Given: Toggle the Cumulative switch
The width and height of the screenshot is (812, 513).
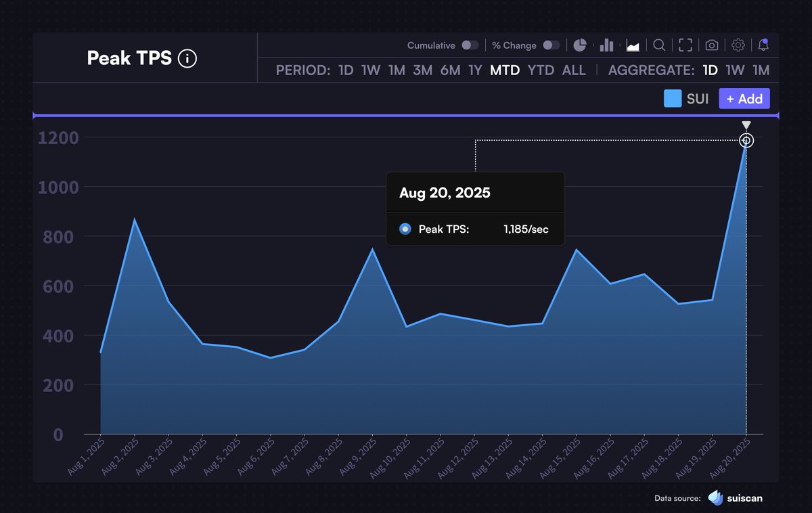Looking at the screenshot, I should coord(470,45).
